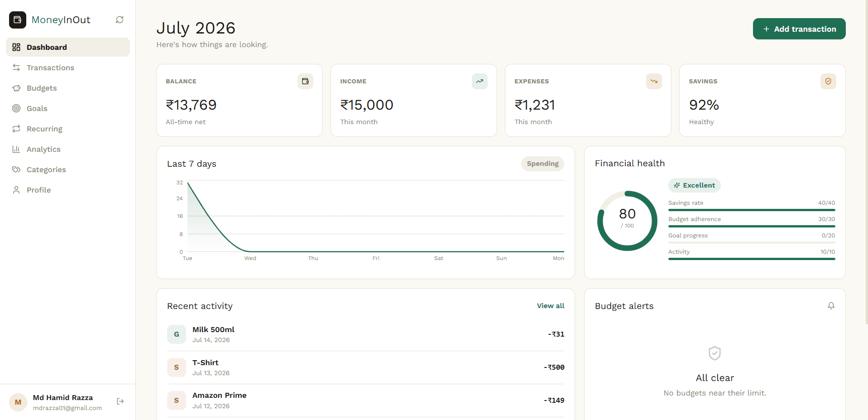The width and height of the screenshot is (868, 420).
Task: Click the Profile person icon
Action: (16, 190)
